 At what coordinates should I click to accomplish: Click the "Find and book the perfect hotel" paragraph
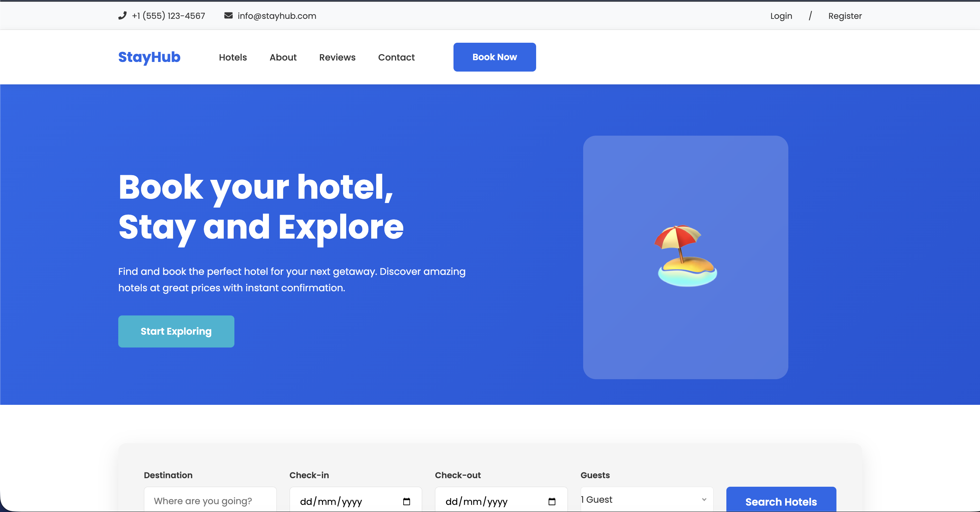click(292, 280)
